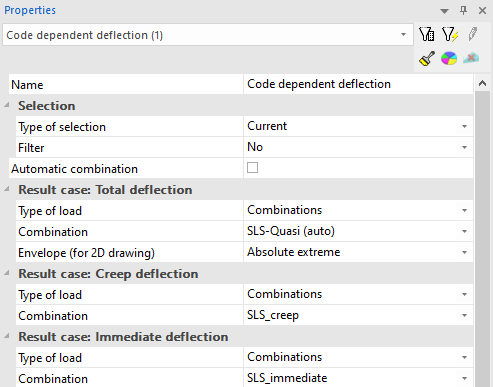
Task: Open the SLS_creep combination dropdown
Action: pyautogui.click(x=358, y=315)
